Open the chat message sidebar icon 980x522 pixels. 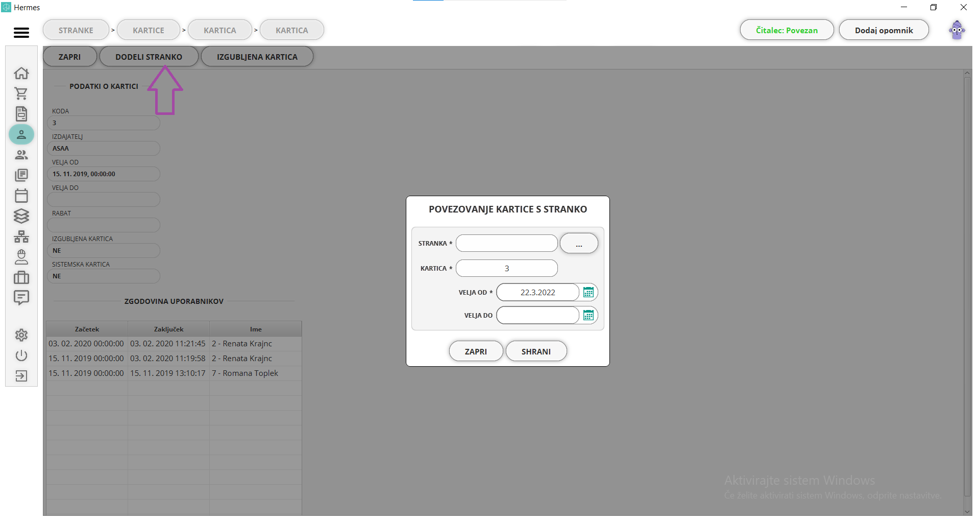click(x=21, y=297)
